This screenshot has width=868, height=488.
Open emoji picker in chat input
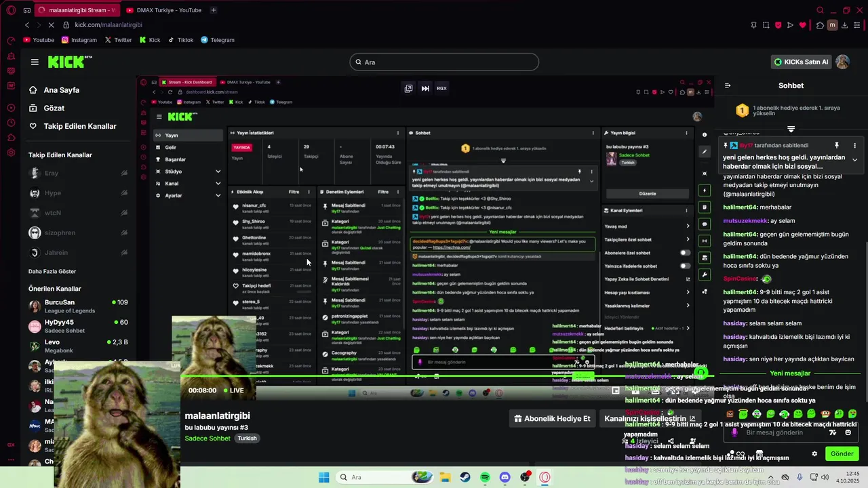point(848,432)
